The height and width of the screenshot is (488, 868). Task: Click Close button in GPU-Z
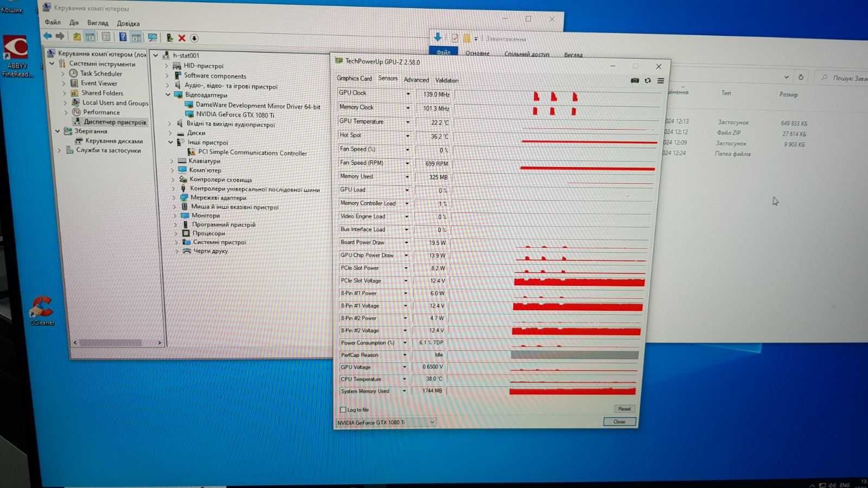pos(620,422)
